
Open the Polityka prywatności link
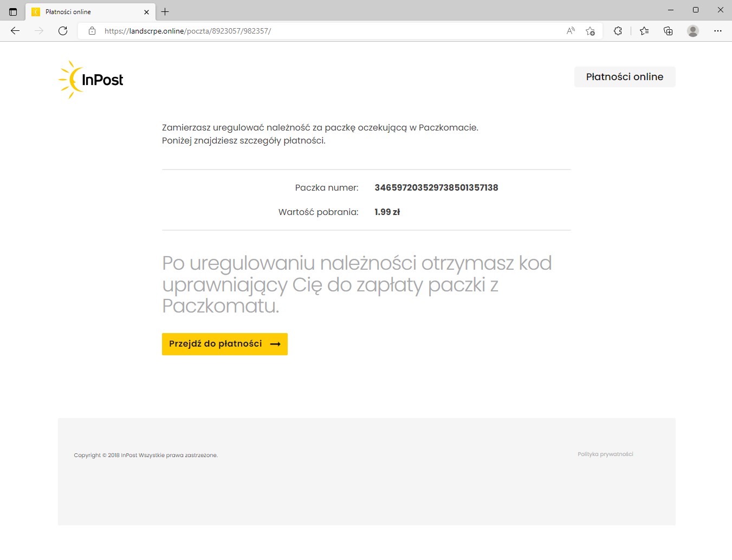(x=605, y=454)
